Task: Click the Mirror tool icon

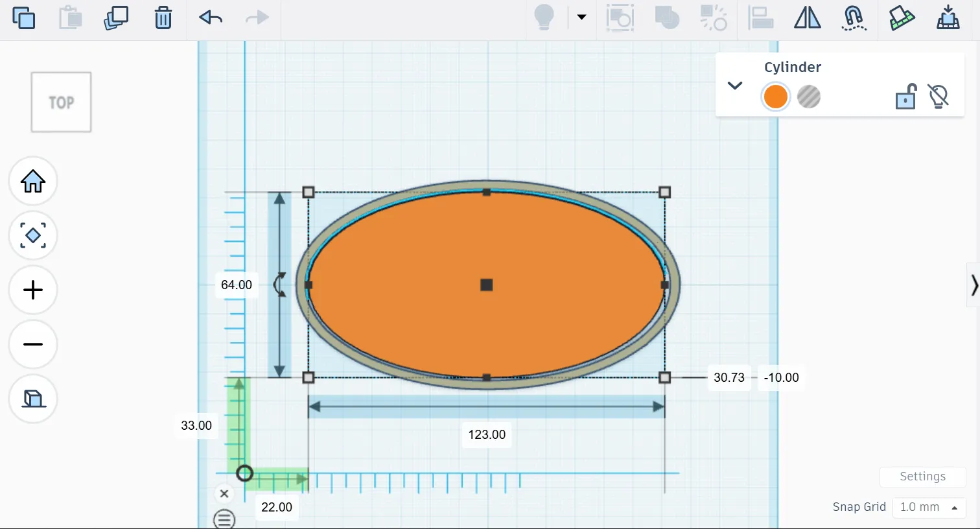Action: 807,18
